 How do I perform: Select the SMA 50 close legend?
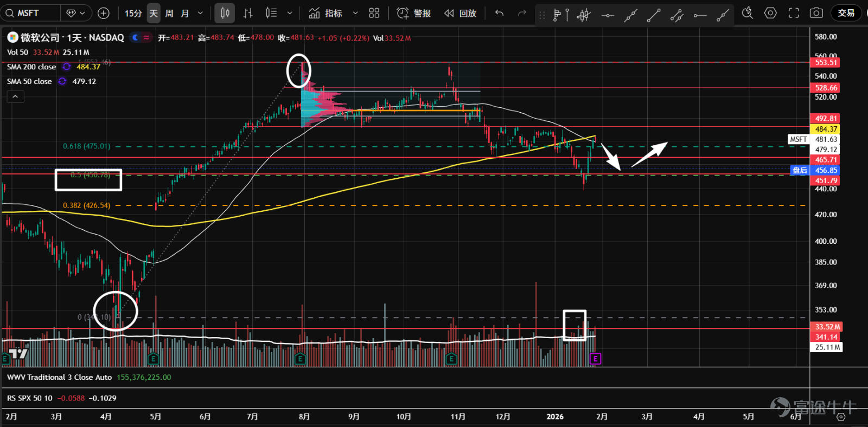point(29,81)
